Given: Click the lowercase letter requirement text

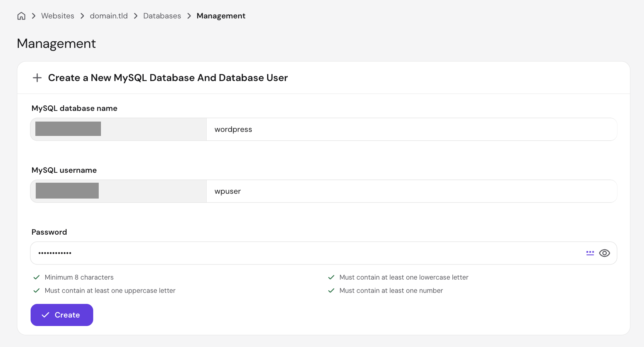Looking at the screenshot, I should click(x=404, y=277).
